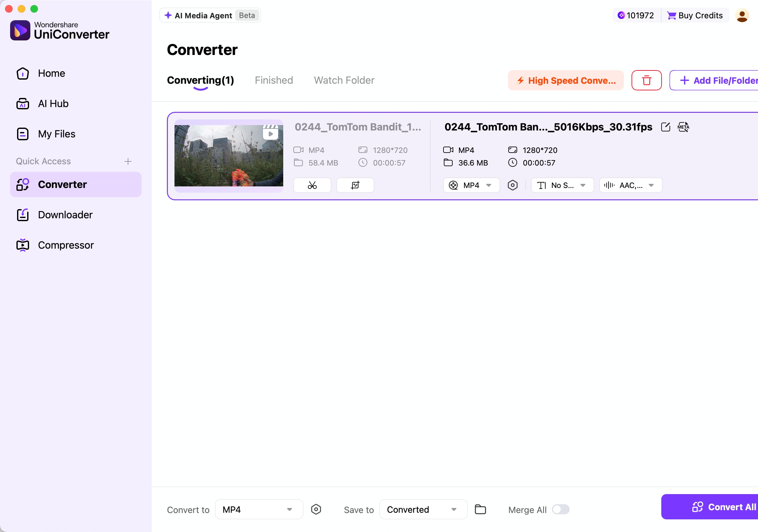
Task: Click the scissors trim icon
Action: [x=312, y=185]
